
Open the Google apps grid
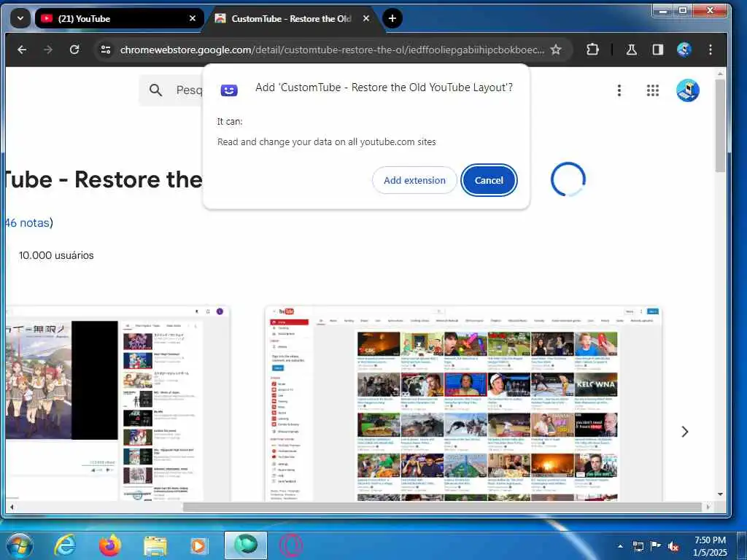coord(653,90)
